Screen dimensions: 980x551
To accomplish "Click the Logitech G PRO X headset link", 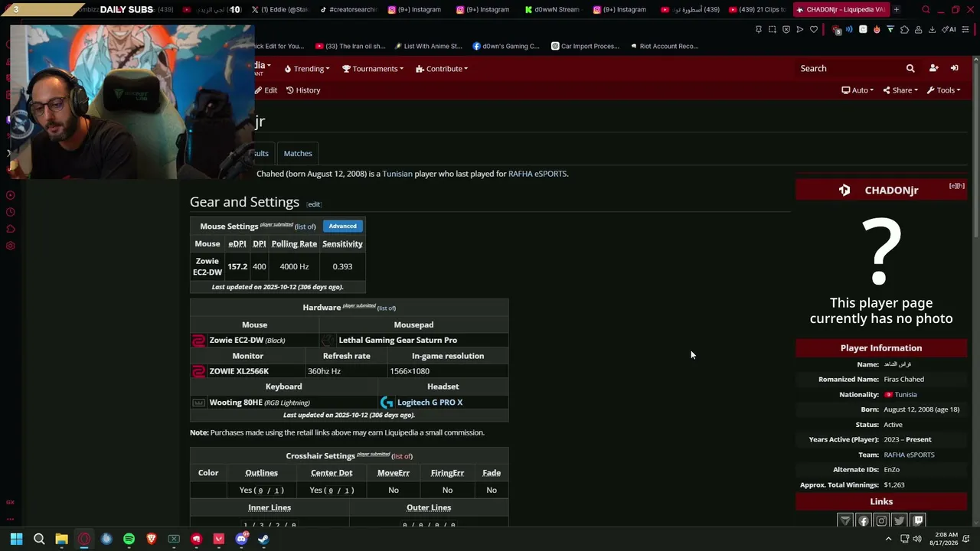I will tap(430, 403).
